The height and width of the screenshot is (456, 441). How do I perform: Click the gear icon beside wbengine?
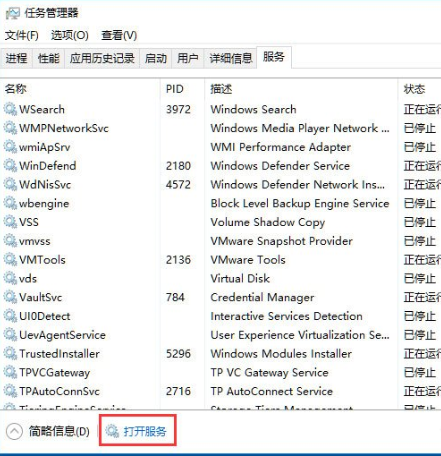(10, 203)
